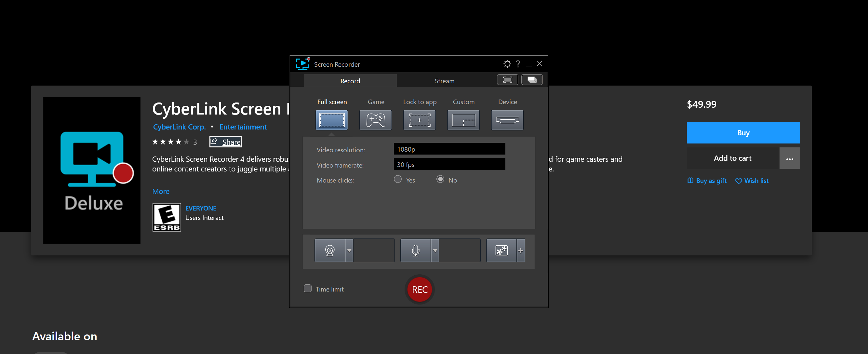The height and width of the screenshot is (354, 868).
Task: Open Screen Recorder help question mark
Action: (x=518, y=64)
